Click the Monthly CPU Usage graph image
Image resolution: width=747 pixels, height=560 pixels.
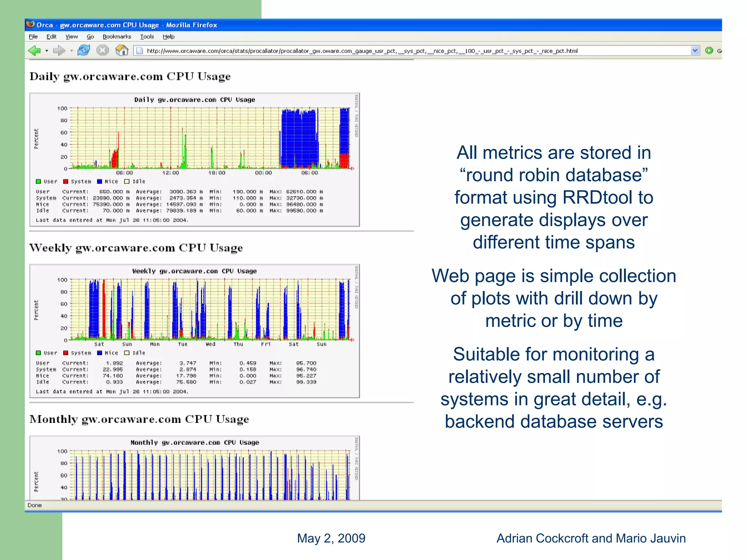tap(194, 468)
